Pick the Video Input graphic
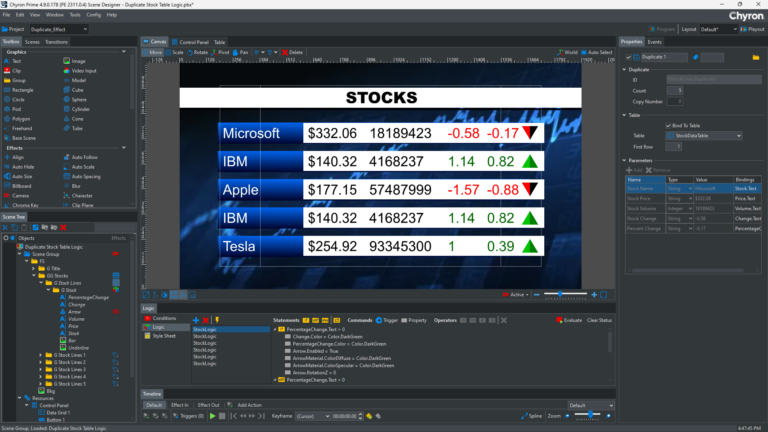This screenshot has height=432, width=768. pyautogui.click(x=84, y=71)
